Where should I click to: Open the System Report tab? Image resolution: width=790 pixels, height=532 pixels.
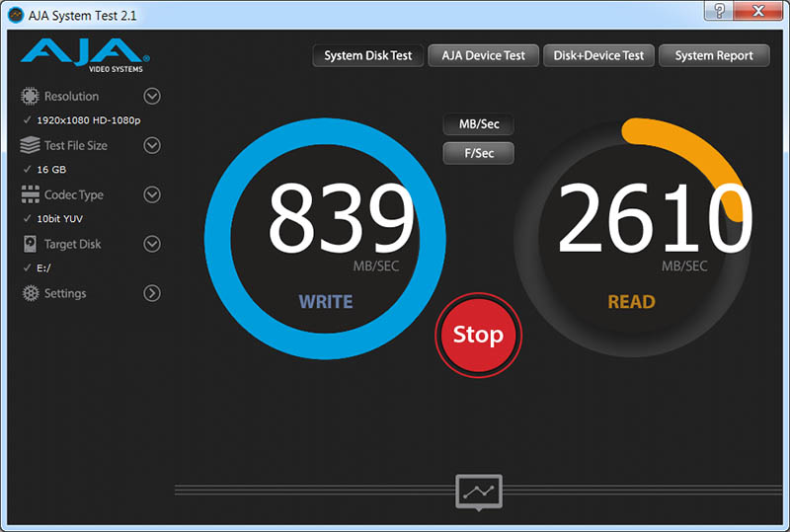(714, 55)
